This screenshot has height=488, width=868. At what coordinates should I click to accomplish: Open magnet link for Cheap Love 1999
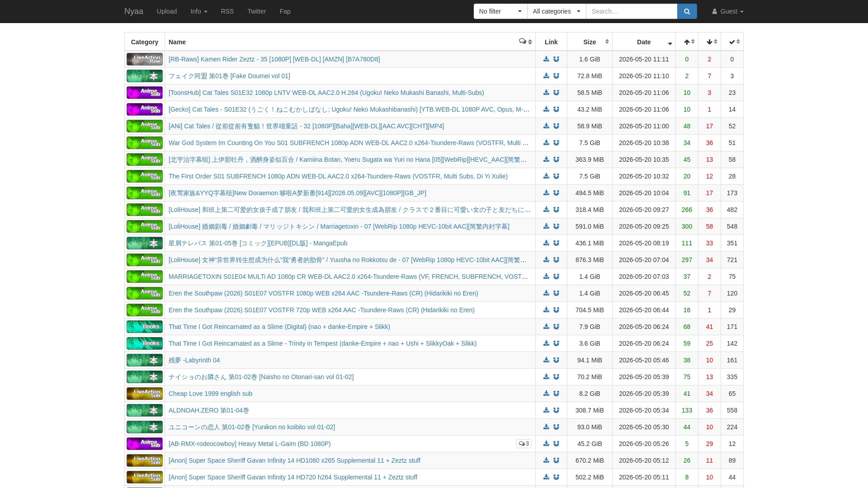point(556,394)
